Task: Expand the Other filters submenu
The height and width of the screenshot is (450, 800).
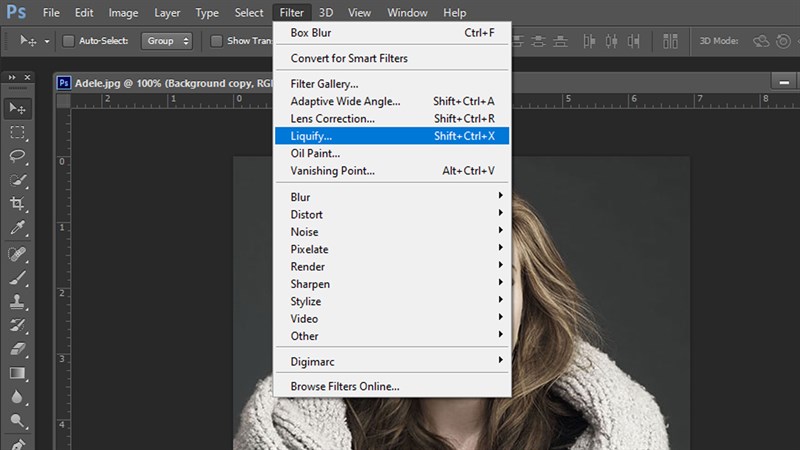Action: click(x=392, y=336)
